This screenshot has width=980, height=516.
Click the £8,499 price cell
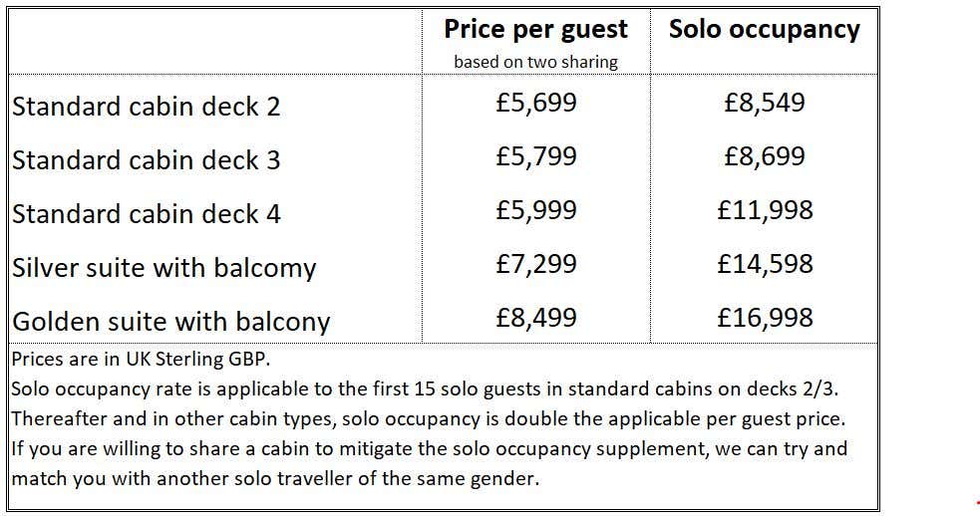point(535,318)
